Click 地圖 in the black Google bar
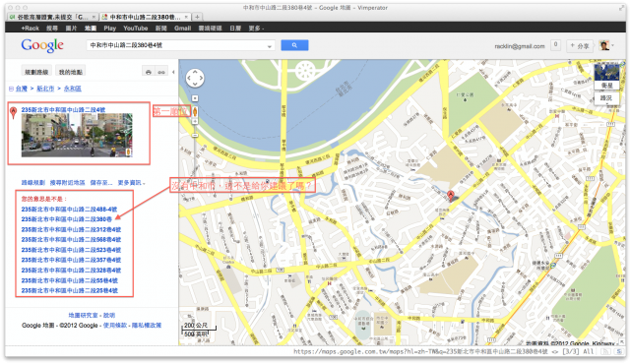Viewport: 630px width, 364px height. [91, 29]
